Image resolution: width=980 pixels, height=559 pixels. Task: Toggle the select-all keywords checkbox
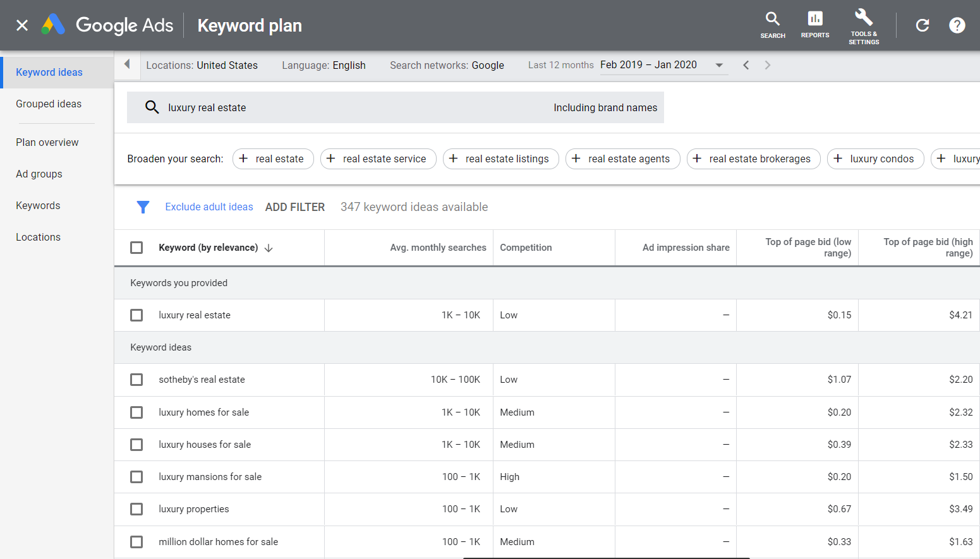(x=136, y=248)
